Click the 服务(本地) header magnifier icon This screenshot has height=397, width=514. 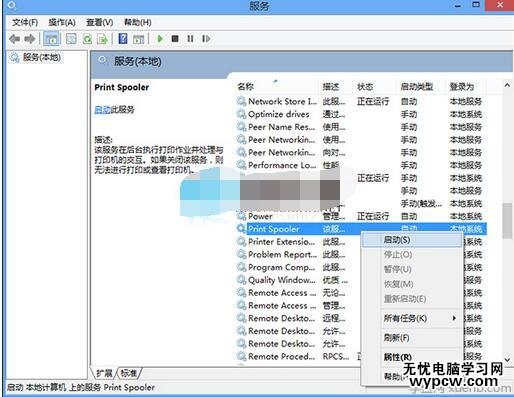(102, 60)
